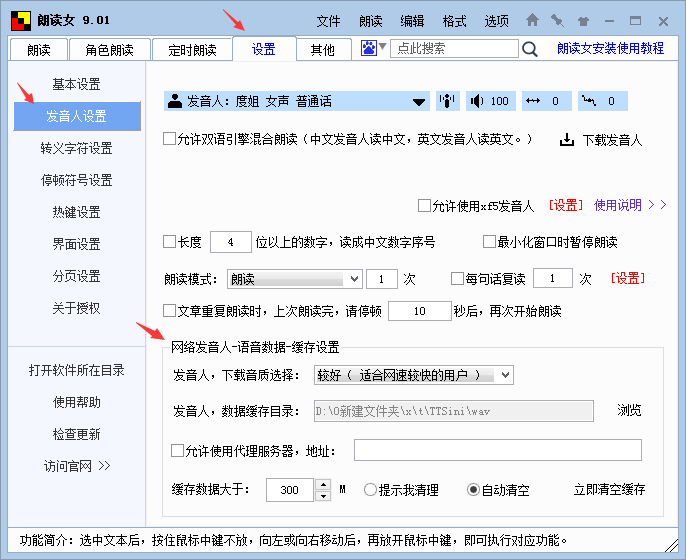Click the pause seconds field showing 10

(420, 311)
